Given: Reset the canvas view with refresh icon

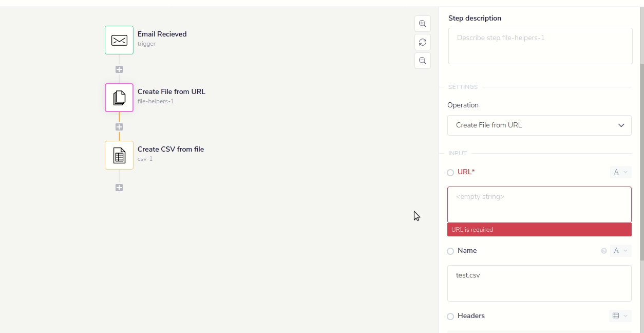Looking at the screenshot, I should pos(423,42).
